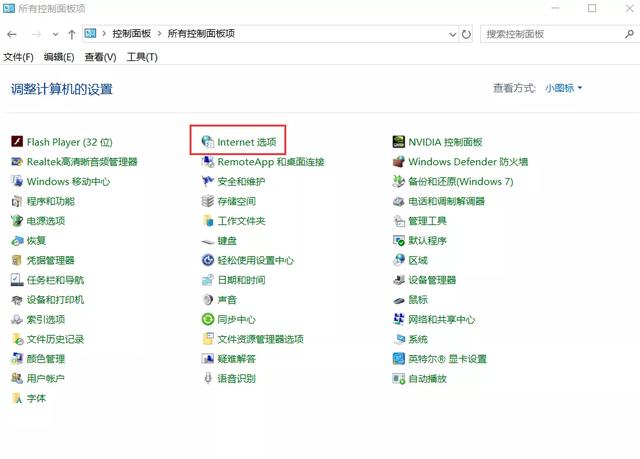640x459 pixels.
Task: Select the 控制面板 breadcrumb segment
Action: [131, 33]
